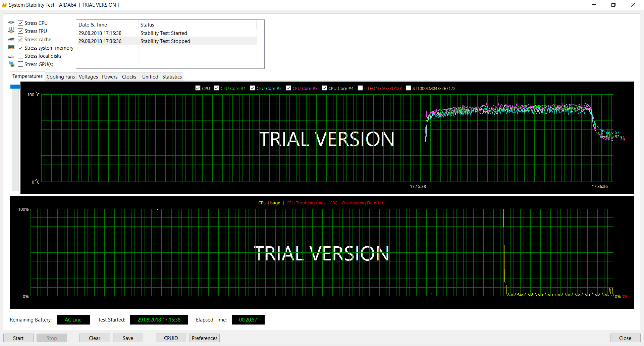Start the stability test
Image resolution: width=644 pixels, height=346 pixels.
[18, 338]
